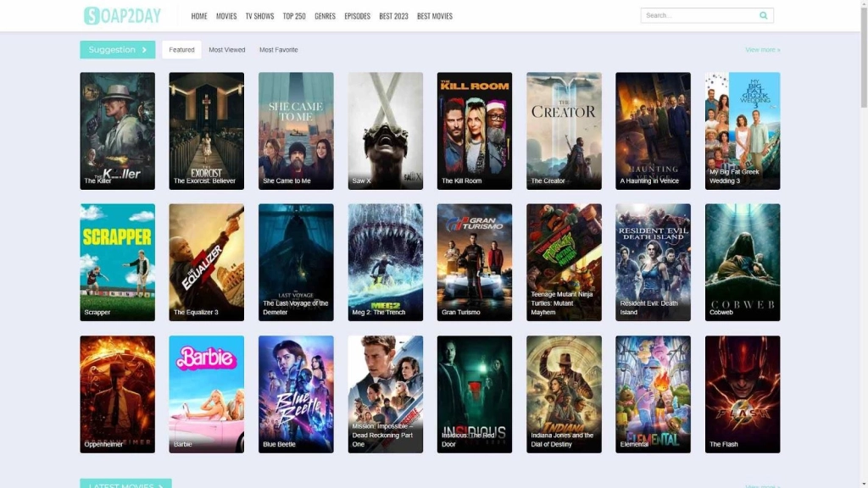The image size is (868, 488).
Task: Open the Oppenheimer movie poster
Action: (118, 394)
